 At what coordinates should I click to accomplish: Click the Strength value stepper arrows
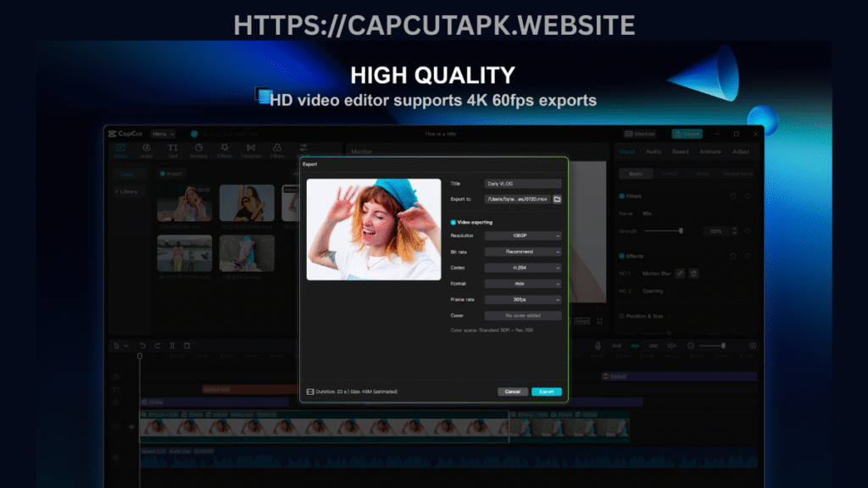(x=735, y=230)
